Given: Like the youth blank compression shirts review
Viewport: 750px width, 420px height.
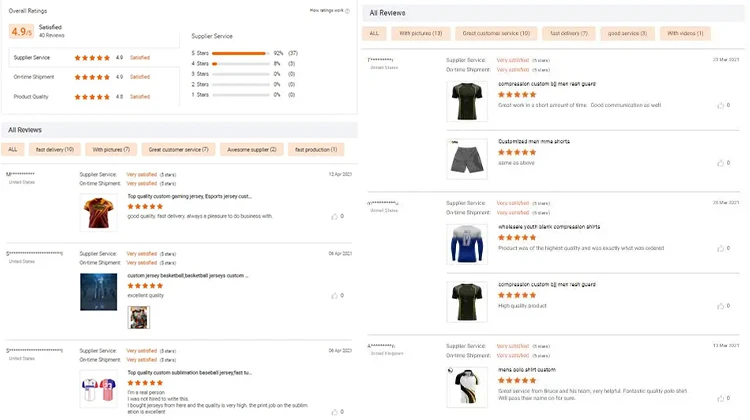Looking at the screenshot, I should (719, 248).
